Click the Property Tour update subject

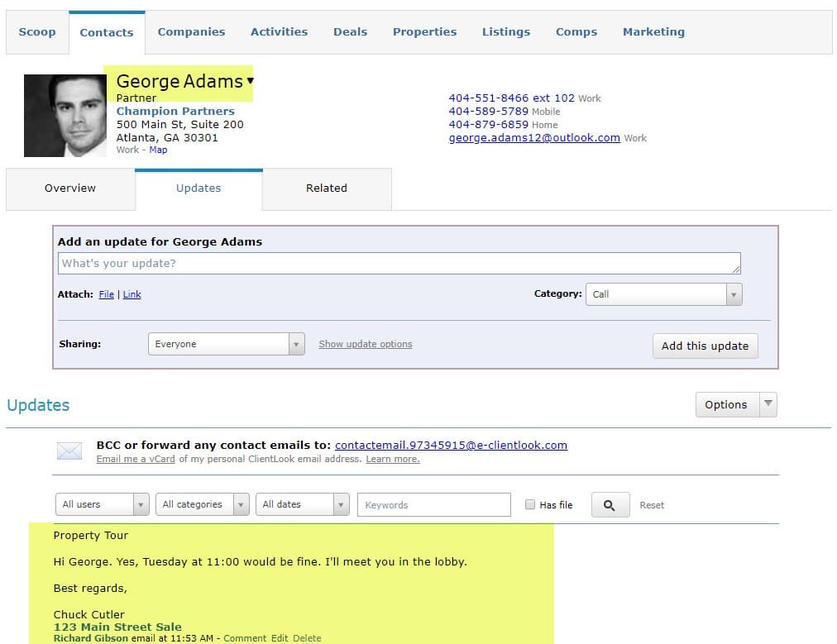(x=91, y=535)
